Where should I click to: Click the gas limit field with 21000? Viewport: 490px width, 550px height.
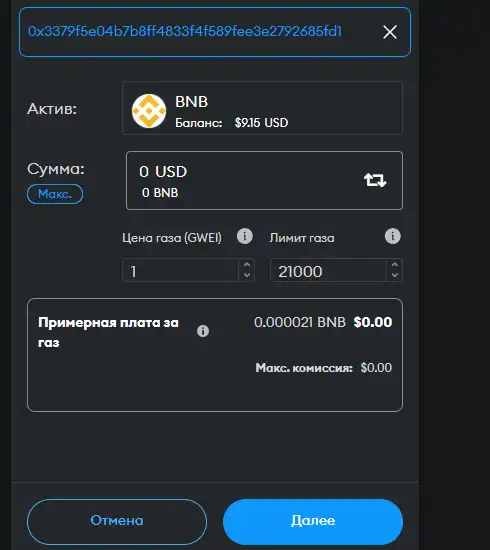point(336,270)
